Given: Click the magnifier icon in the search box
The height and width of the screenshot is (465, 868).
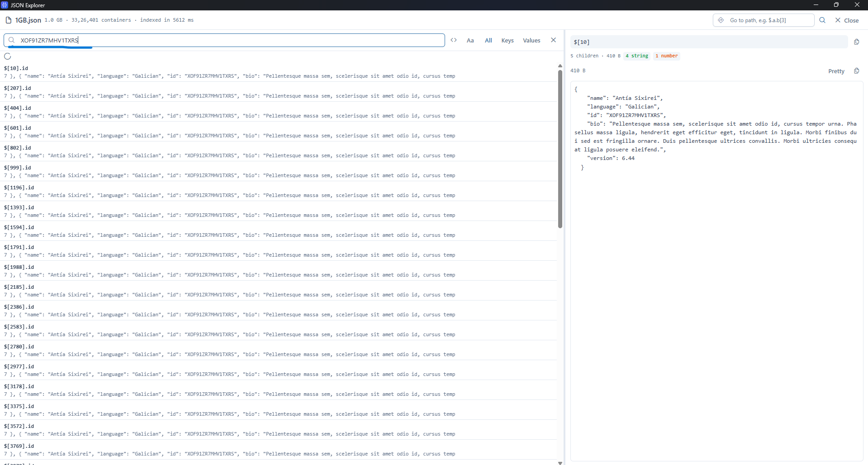Looking at the screenshot, I should 12,40.
